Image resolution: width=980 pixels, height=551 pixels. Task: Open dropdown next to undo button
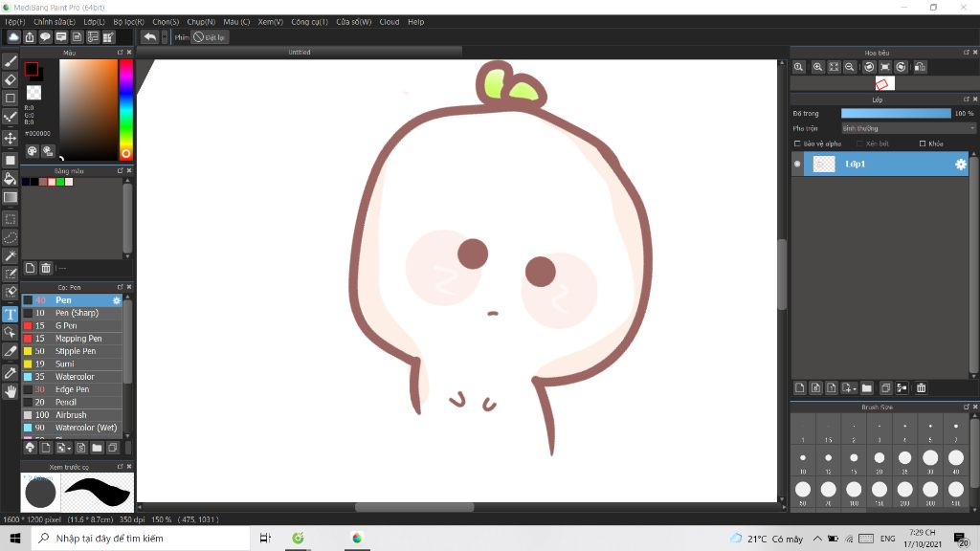[165, 37]
